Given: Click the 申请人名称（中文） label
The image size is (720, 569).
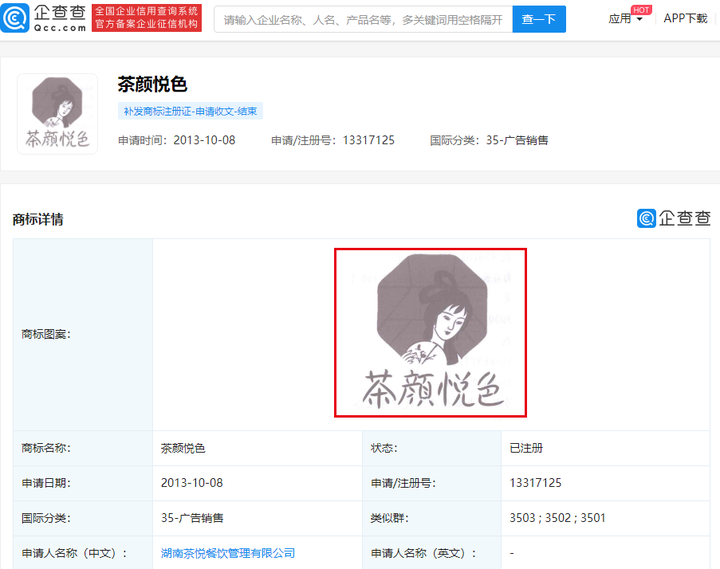Looking at the screenshot, I should (x=74, y=553).
